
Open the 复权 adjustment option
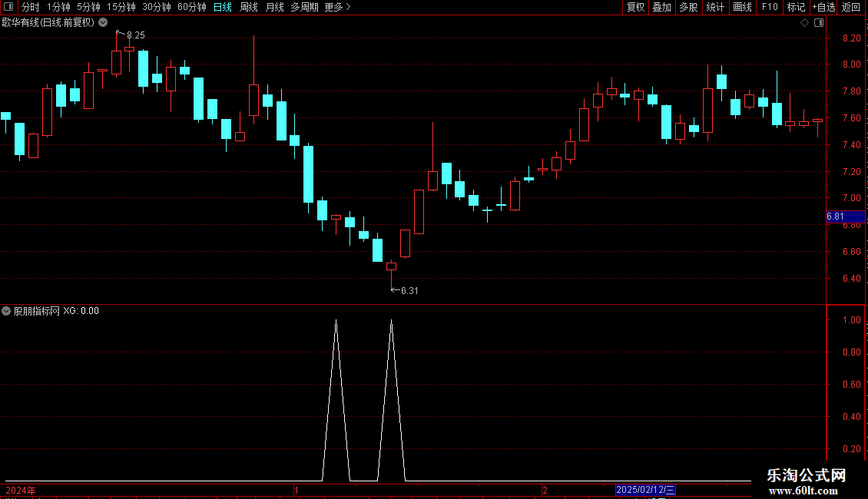(635, 7)
